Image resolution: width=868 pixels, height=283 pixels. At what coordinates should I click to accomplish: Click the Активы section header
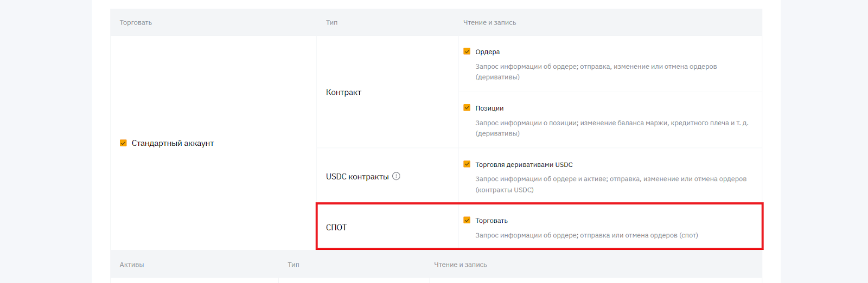click(x=132, y=265)
